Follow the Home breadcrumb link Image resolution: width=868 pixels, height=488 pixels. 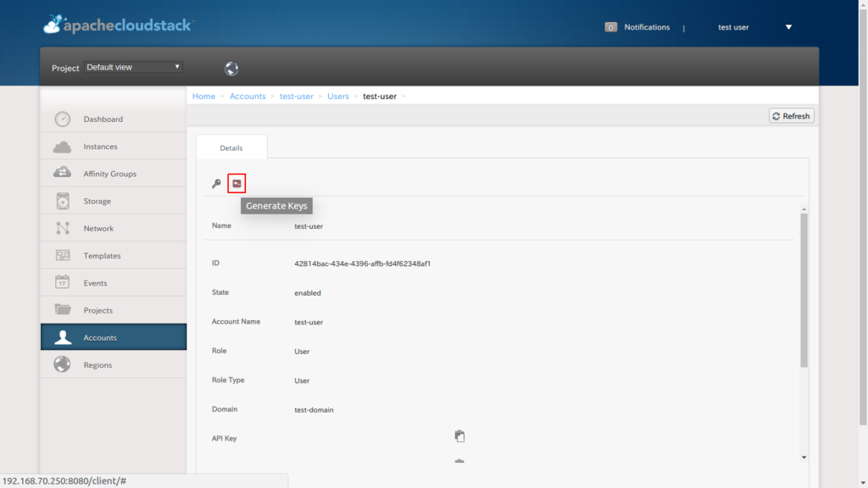pyautogui.click(x=203, y=97)
